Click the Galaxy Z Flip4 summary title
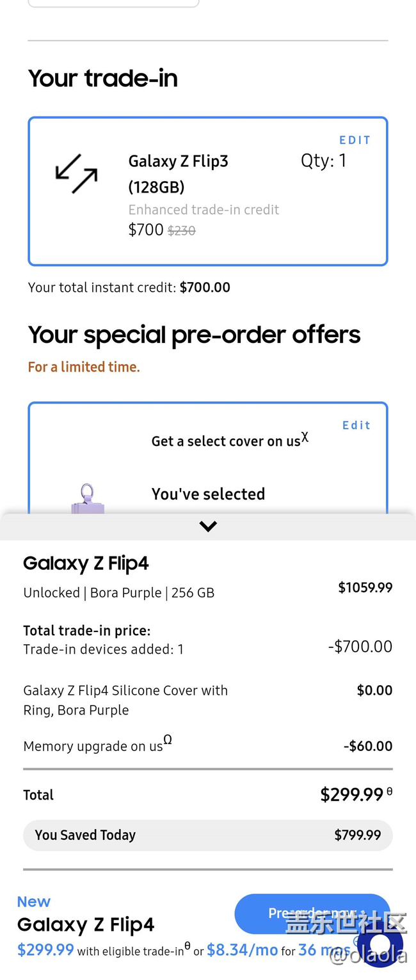Viewport: 416px width, 980px height. pos(86,563)
